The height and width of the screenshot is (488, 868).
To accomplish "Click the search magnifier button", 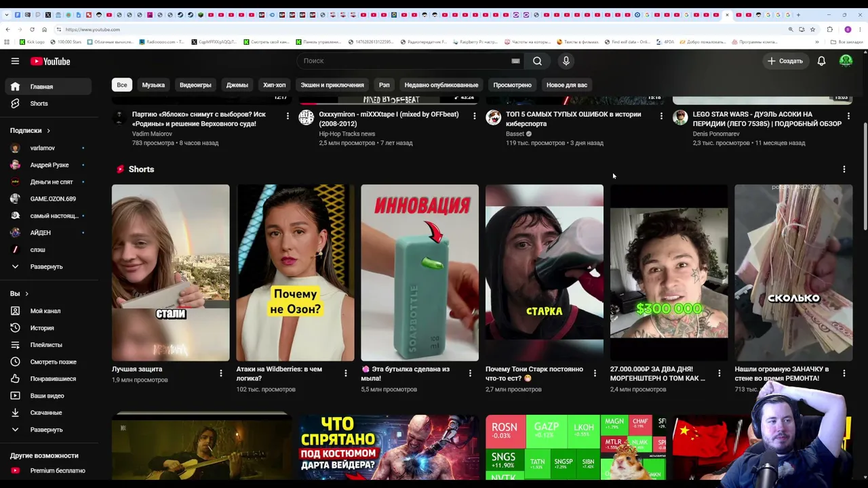I will pyautogui.click(x=537, y=61).
